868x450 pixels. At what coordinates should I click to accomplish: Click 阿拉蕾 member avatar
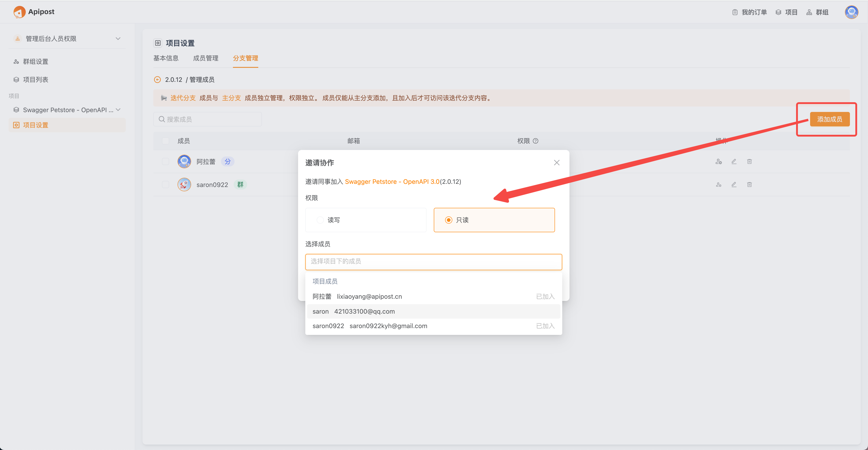pyautogui.click(x=184, y=161)
